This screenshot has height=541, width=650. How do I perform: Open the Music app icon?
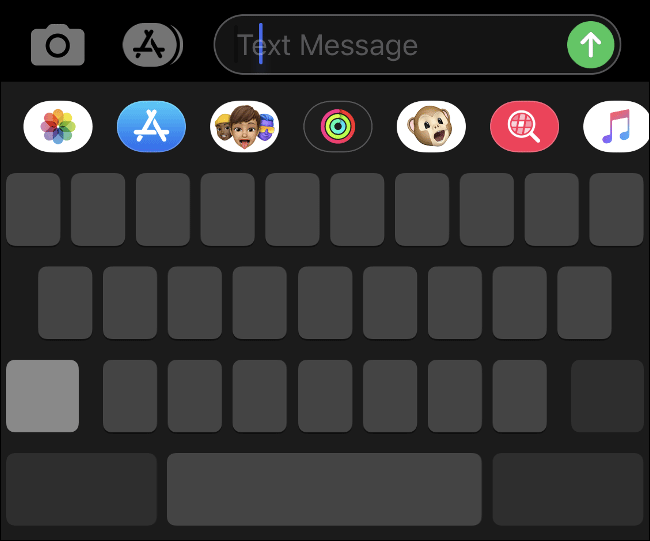coord(616,126)
